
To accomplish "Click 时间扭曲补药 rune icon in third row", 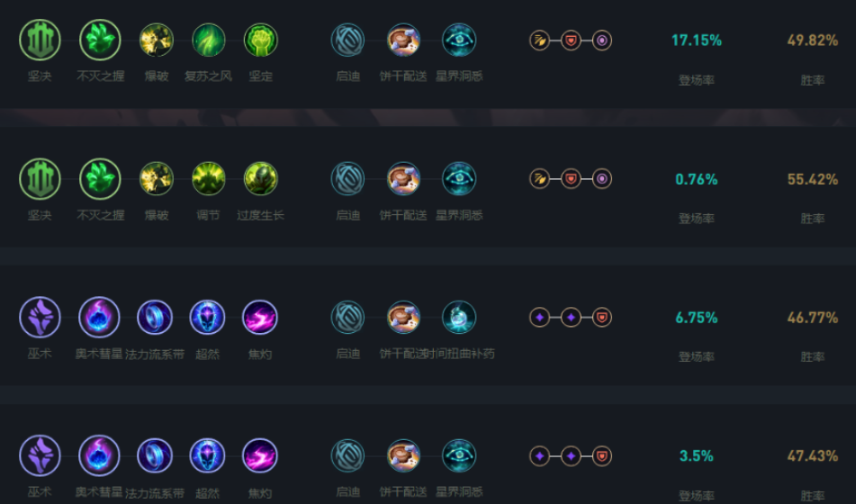I will (458, 318).
